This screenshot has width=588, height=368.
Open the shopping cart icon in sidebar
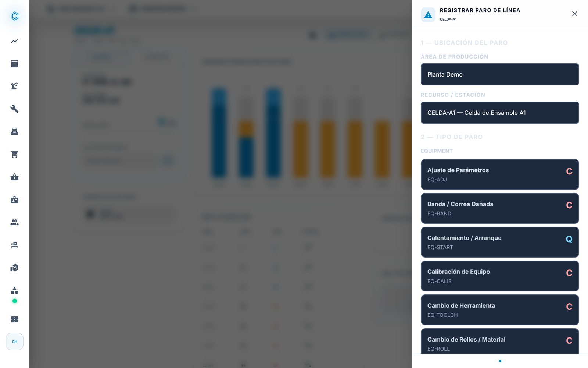[x=14, y=154]
